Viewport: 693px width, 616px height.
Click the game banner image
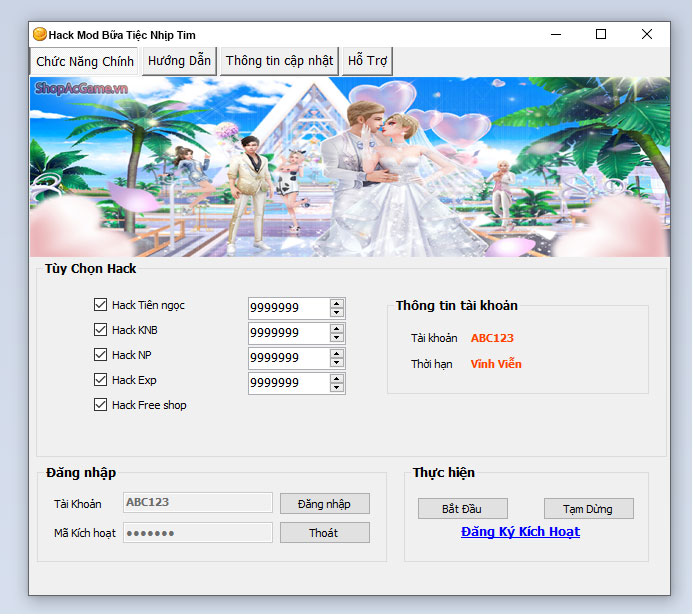[x=350, y=167]
